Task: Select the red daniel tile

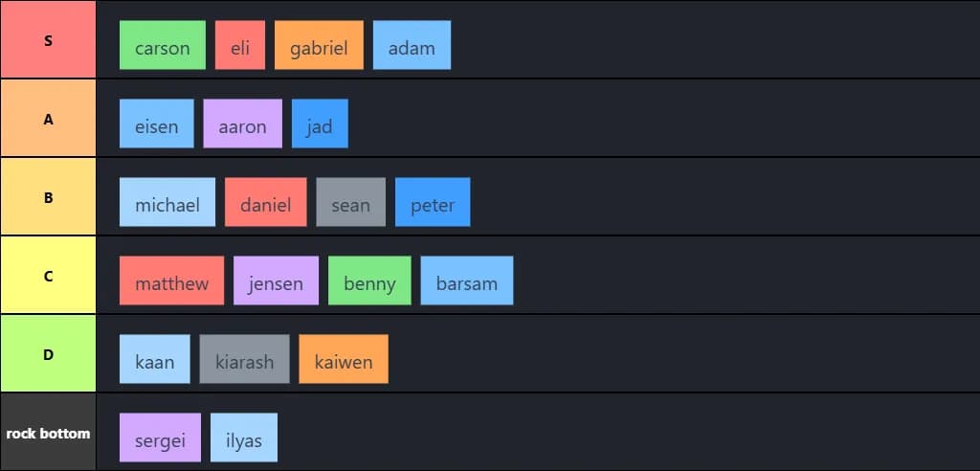Action: 265,202
